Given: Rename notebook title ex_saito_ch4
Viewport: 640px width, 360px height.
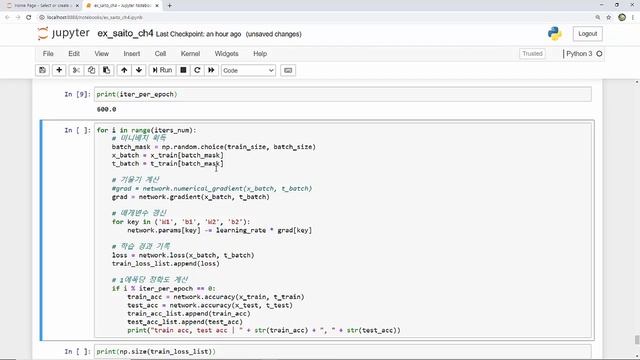Looking at the screenshot, I should pyautogui.click(x=125, y=33).
